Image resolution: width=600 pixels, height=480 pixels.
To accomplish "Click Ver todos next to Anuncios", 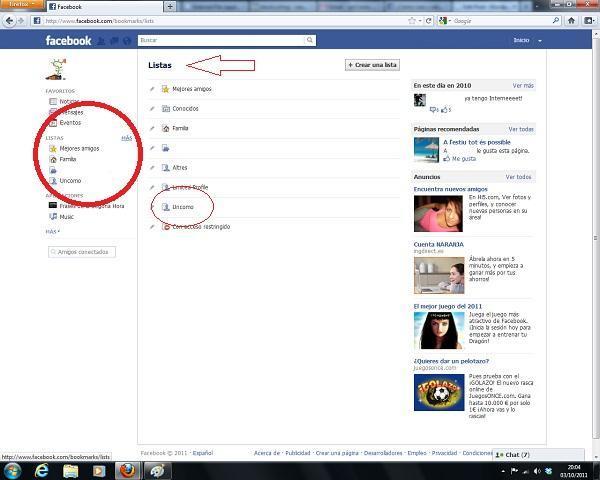I will click(518, 177).
